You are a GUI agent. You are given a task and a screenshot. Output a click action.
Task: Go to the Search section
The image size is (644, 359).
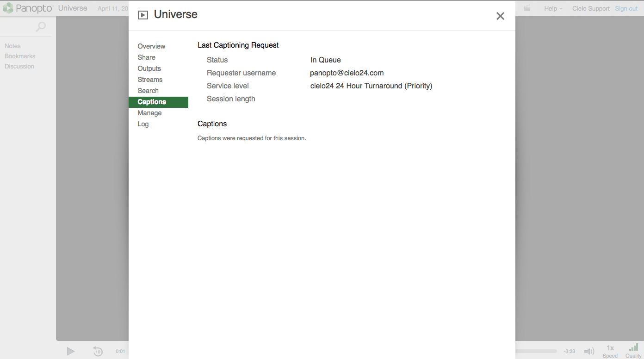[148, 91]
